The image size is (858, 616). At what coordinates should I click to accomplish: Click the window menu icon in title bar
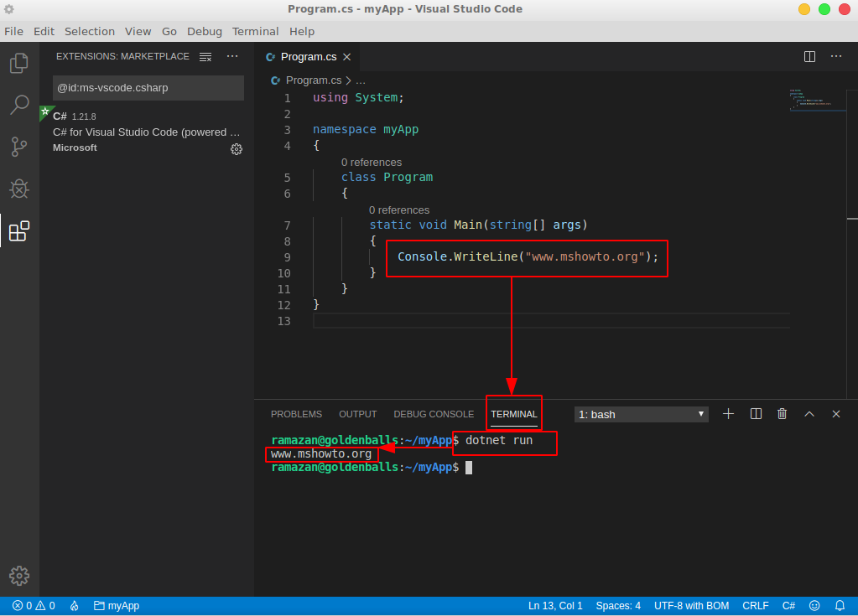tap(9, 9)
